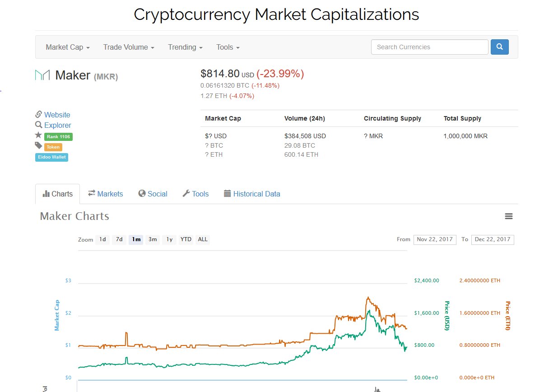Switch to the Charts tab
Viewport: 535px width, 392px height.
point(58,194)
